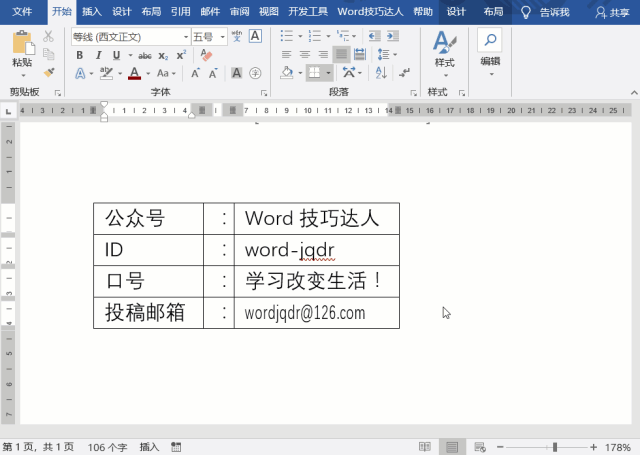Switch to the Word技巧达人 tab

pos(370,11)
